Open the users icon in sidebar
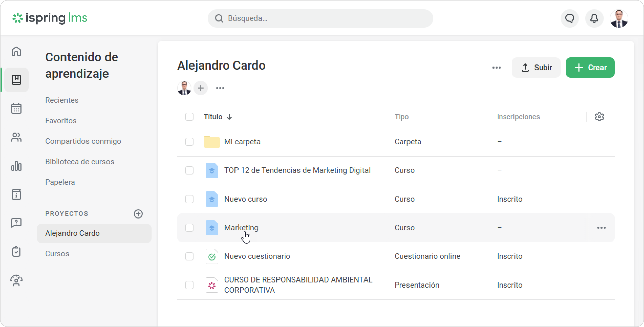 pyautogui.click(x=16, y=137)
